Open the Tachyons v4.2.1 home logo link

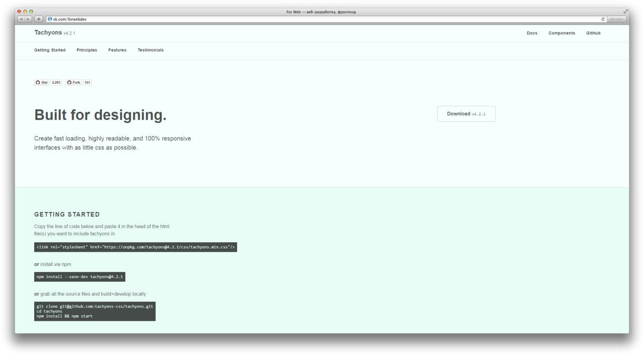[x=55, y=33]
